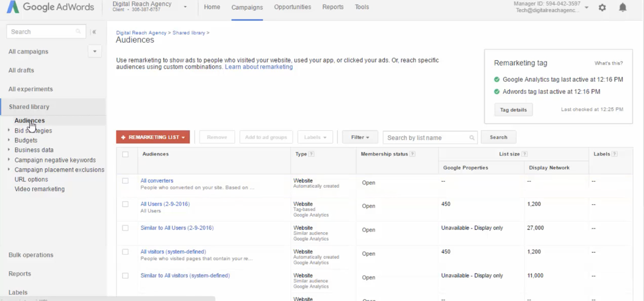Open Labels in the left sidebar
The width and height of the screenshot is (644, 301).
pos(18,293)
